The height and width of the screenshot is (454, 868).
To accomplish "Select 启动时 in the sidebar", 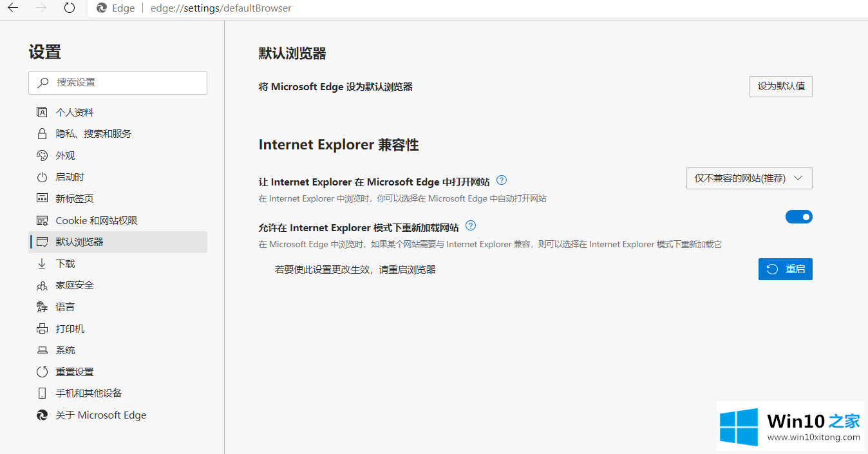I will pyautogui.click(x=118, y=177).
